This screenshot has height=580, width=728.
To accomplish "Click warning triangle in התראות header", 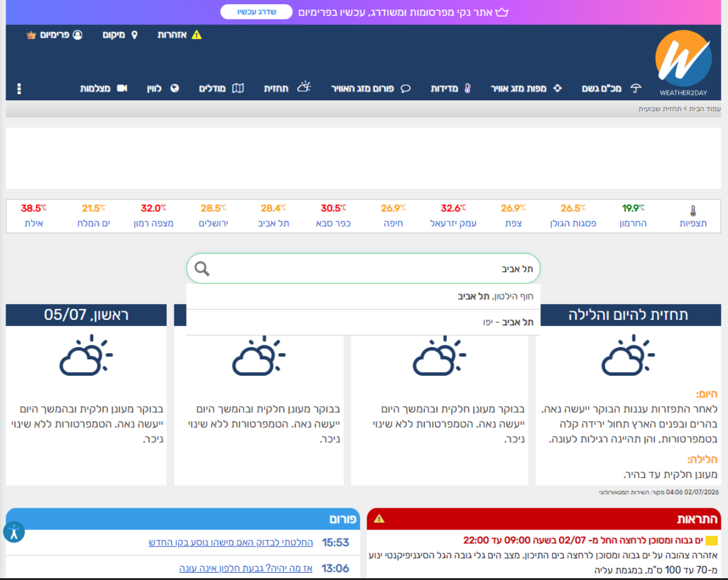I will (x=379, y=519).
